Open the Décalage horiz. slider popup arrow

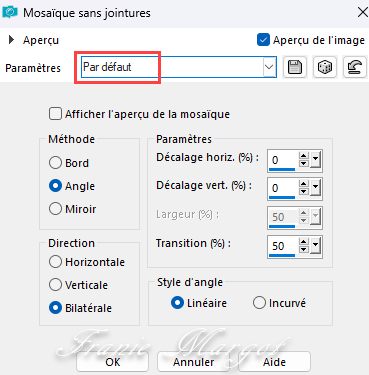[316, 160]
